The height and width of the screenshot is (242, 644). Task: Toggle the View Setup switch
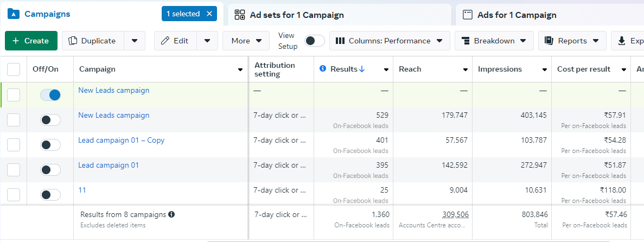315,41
